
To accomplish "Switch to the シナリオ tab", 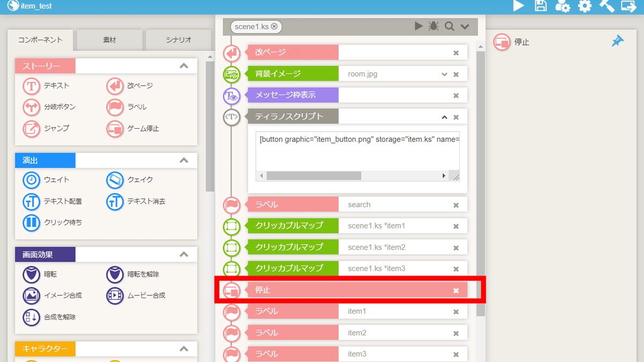I will pyautogui.click(x=178, y=40).
